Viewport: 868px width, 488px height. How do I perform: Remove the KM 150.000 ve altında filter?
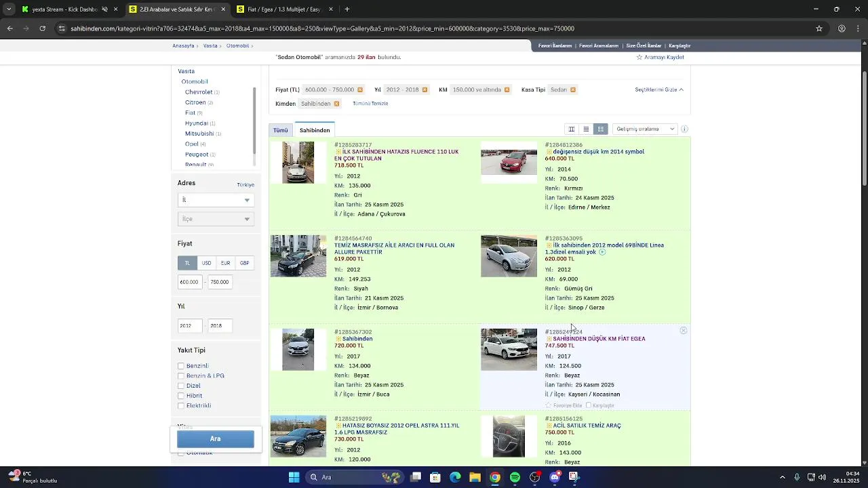click(507, 89)
